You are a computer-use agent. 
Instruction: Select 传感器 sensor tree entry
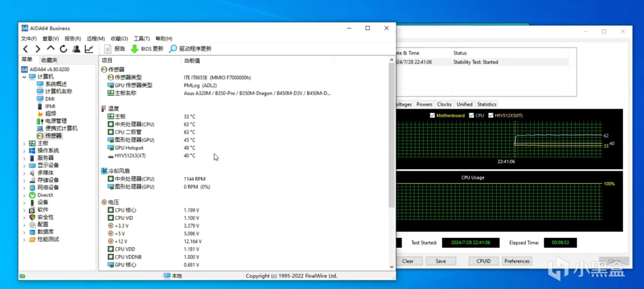[x=53, y=136]
